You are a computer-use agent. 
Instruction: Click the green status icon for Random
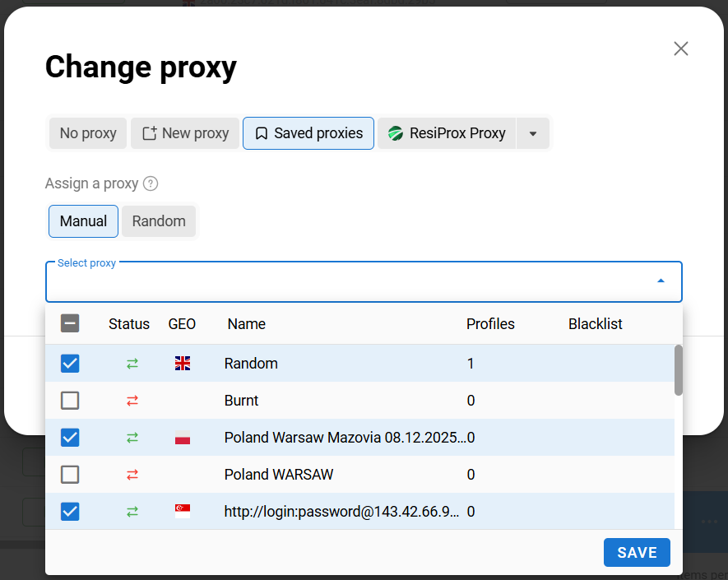(132, 363)
